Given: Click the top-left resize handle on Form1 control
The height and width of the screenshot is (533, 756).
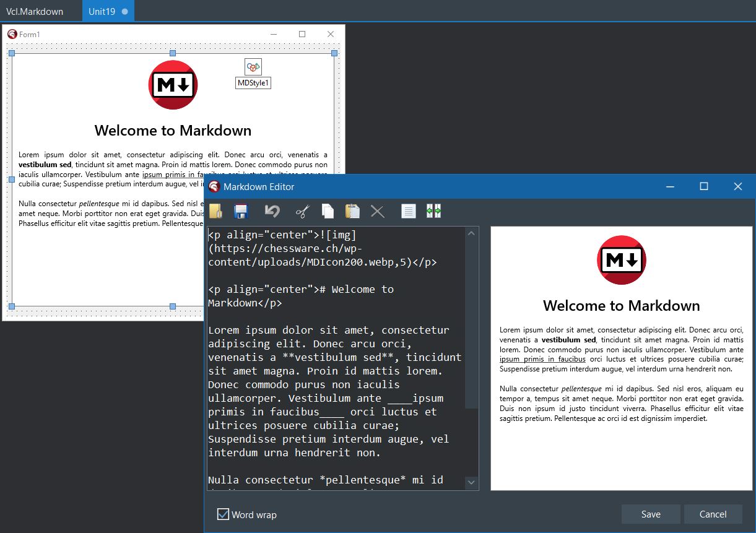Looking at the screenshot, I should pos(11,54).
